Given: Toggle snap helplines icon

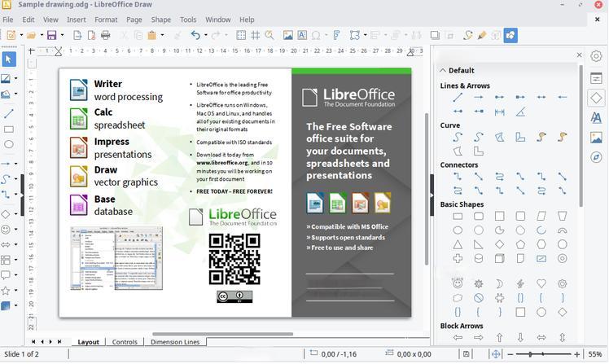Looking at the screenshot, I should tap(255, 35).
